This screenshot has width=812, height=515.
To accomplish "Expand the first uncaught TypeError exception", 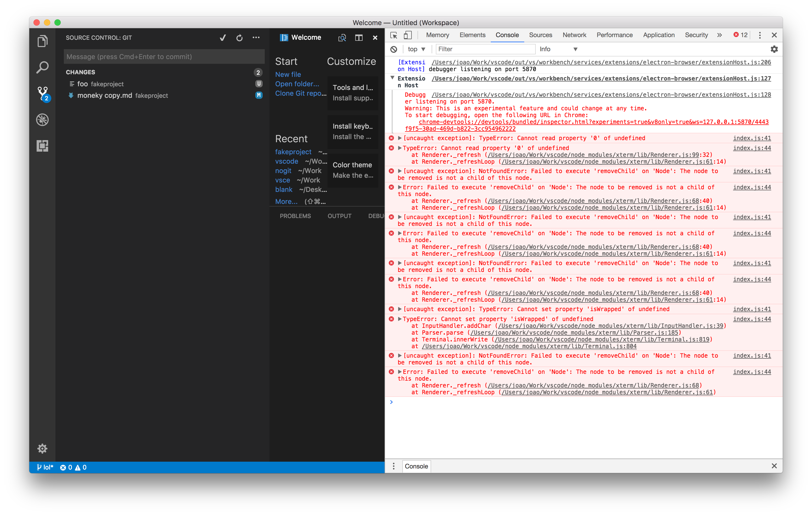I will 400,138.
